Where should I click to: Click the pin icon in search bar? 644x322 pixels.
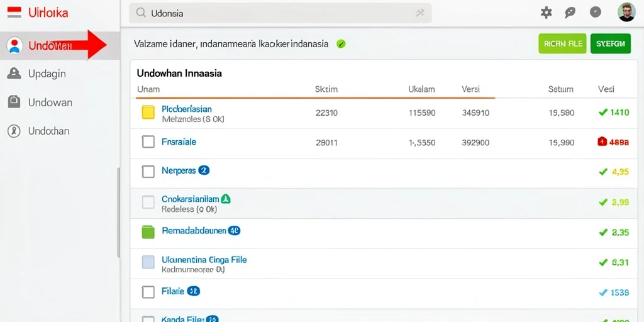coord(419,13)
